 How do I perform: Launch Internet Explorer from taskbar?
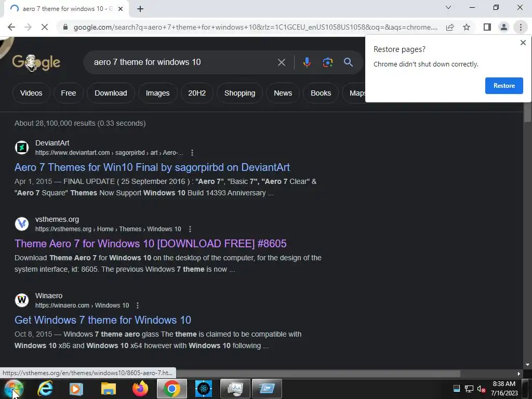(x=45, y=389)
